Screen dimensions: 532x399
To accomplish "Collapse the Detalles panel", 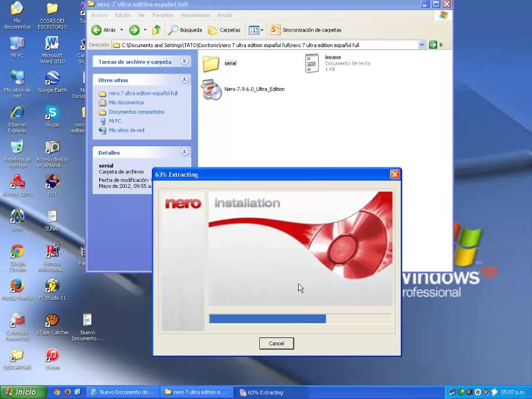I will (185, 152).
